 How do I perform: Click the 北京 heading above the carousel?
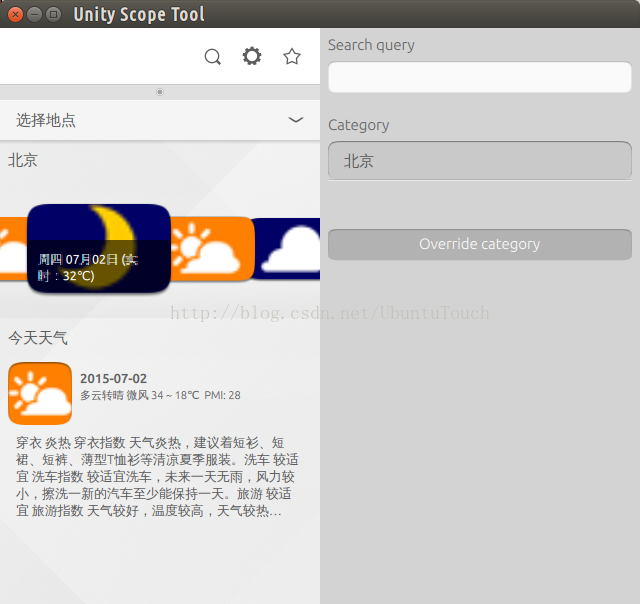point(23,160)
